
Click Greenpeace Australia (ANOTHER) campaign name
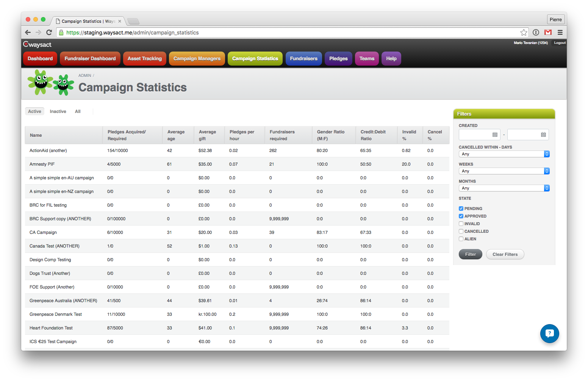(63, 301)
